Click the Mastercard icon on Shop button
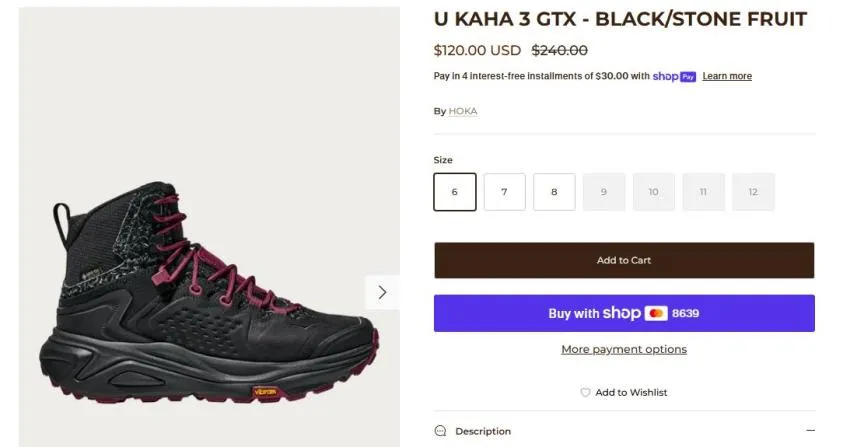 coord(656,313)
